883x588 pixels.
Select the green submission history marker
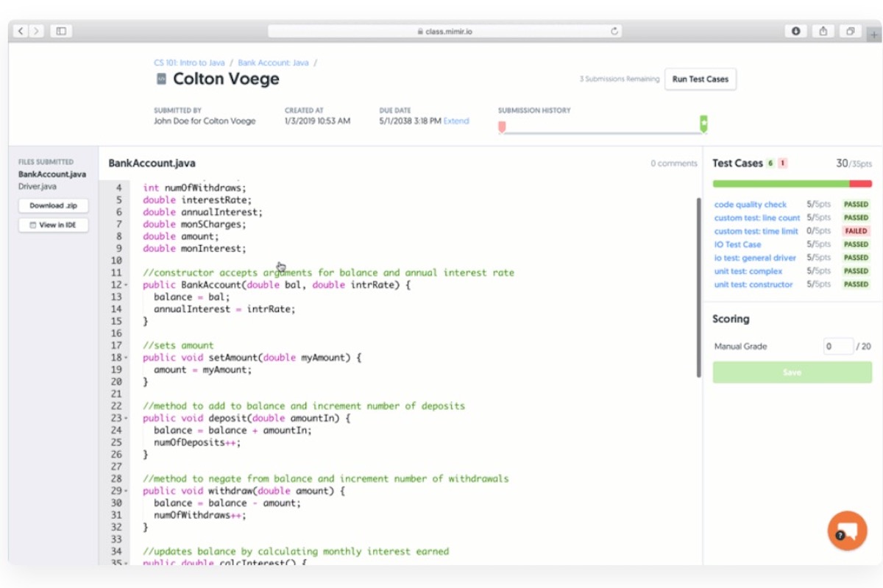tap(703, 124)
